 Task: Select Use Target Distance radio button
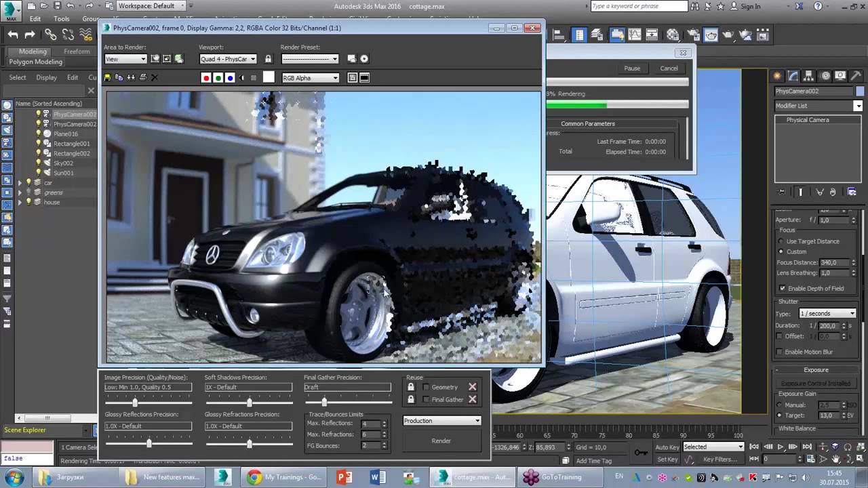click(781, 241)
